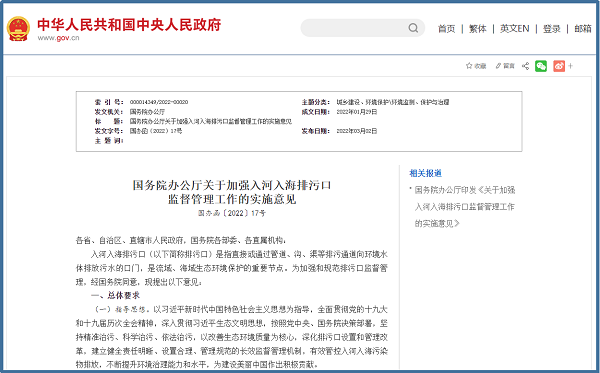
Task: Click the 相关报道 heading
Action: pyautogui.click(x=426, y=173)
